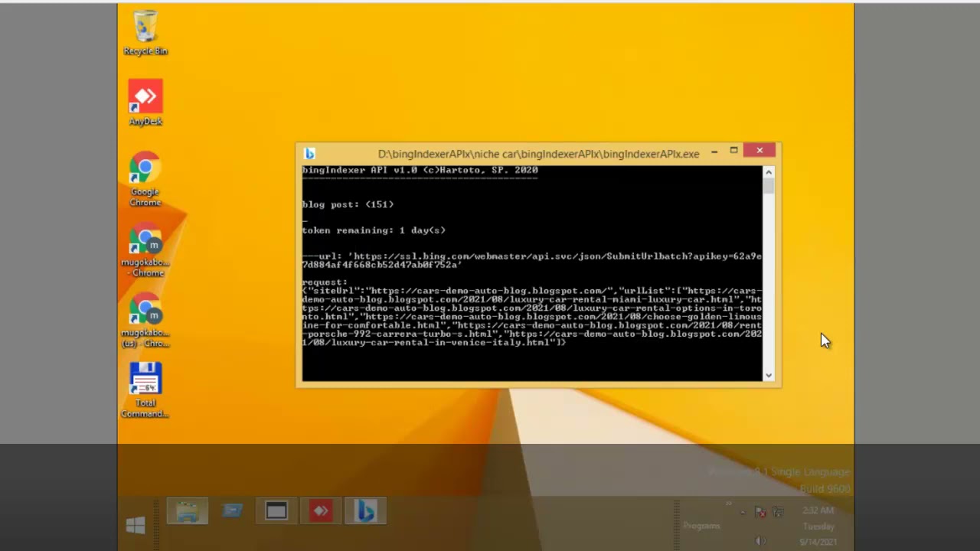Screen dimensions: 980x551
Task: Click the 'siteUrl' JSON line in console
Action: click(532, 291)
